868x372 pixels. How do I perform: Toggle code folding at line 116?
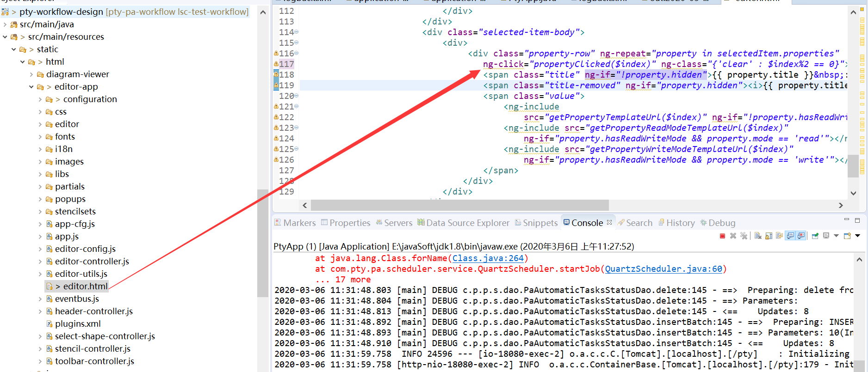point(297,54)
